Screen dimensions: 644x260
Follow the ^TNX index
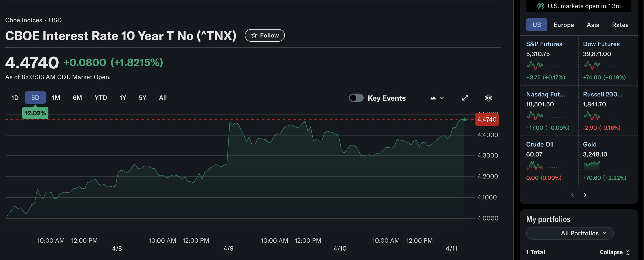265,35
